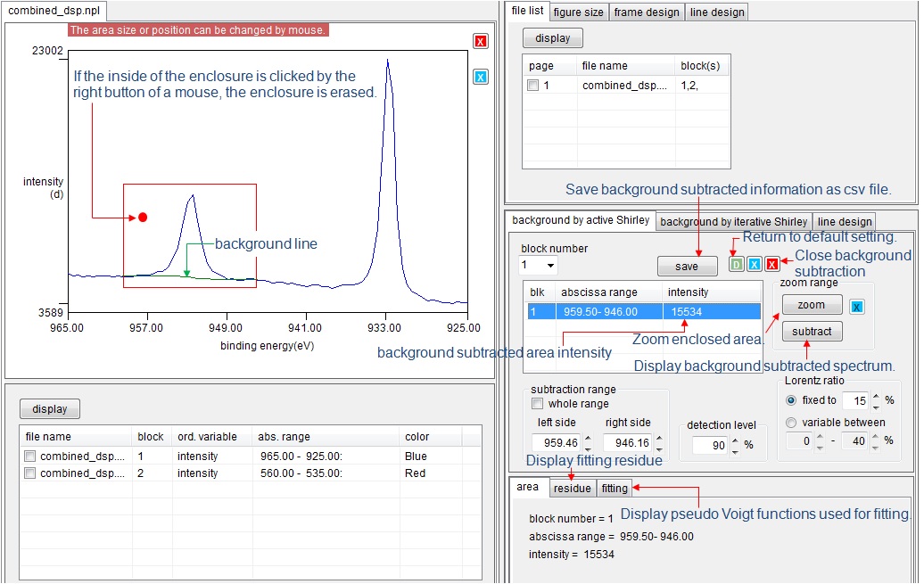Show the fitting tab
This screenshot has width=924, height=584.
pyautogui.click(x=614, y=488)
